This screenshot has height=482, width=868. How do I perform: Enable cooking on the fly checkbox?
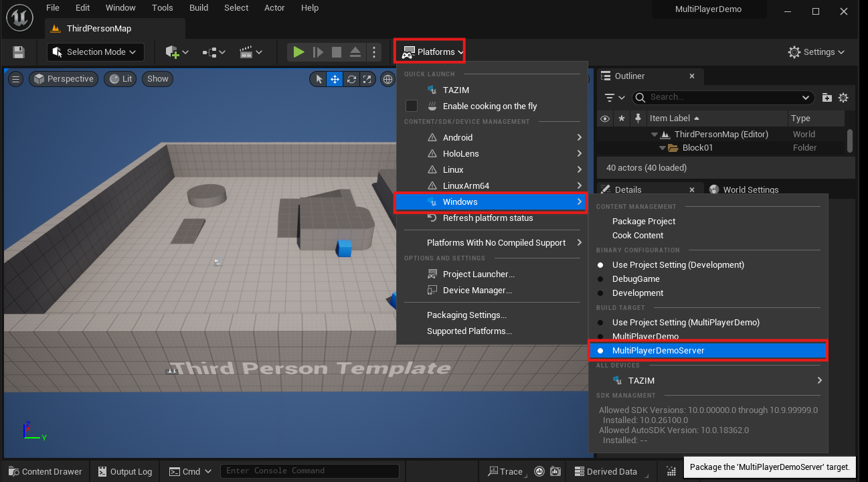pyautogui.click(x=412, y=106)
